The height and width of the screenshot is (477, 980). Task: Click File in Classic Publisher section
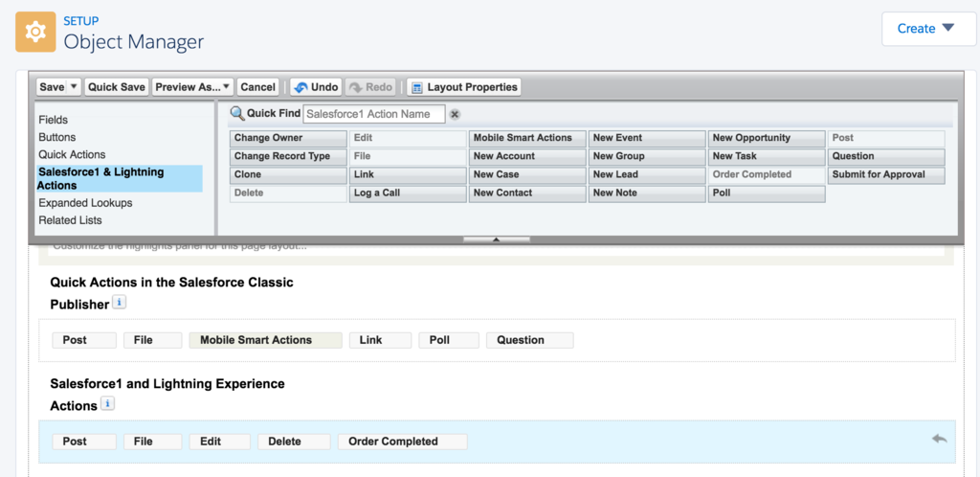point(152,340)
